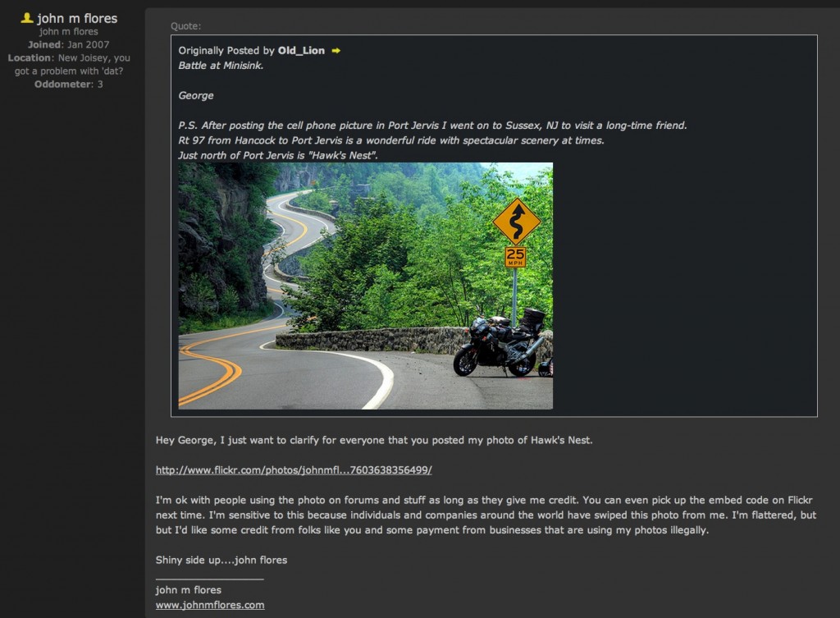Click the italic "P.S. After posting the cell phone" line
The width and height of the screenshot is (840, 618).
click(432, 126)
